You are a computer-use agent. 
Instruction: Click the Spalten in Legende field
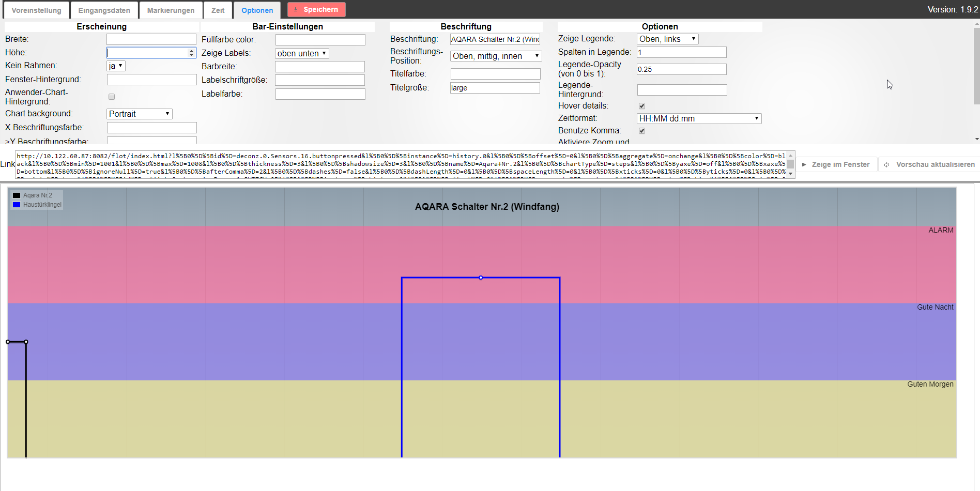(682, 52)
